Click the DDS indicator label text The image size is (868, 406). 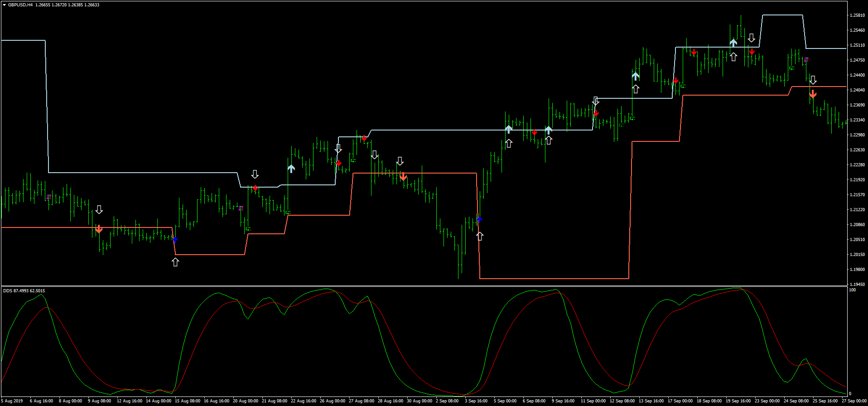[x=8, y=290]
